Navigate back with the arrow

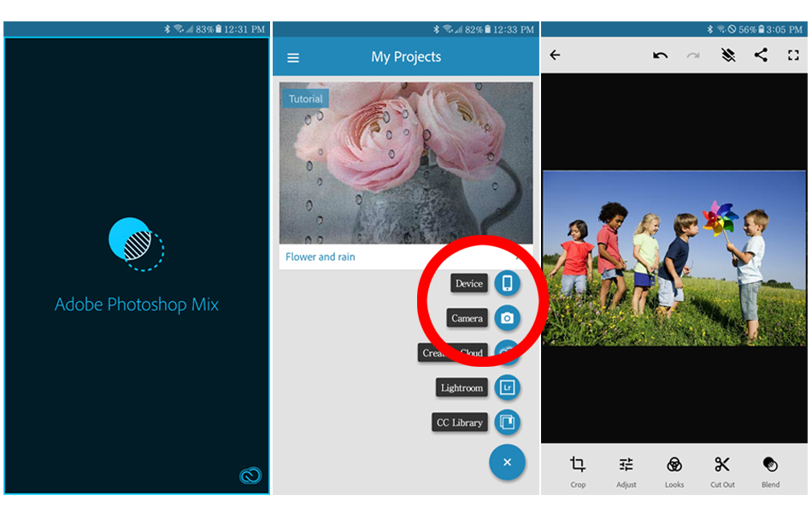(556, 55)
